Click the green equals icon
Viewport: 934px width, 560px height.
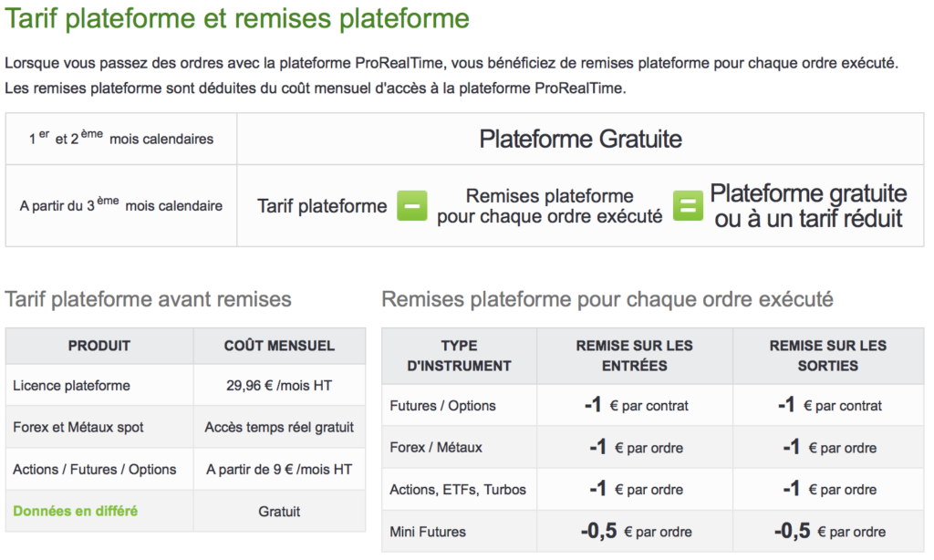click(x=688, y=205)
